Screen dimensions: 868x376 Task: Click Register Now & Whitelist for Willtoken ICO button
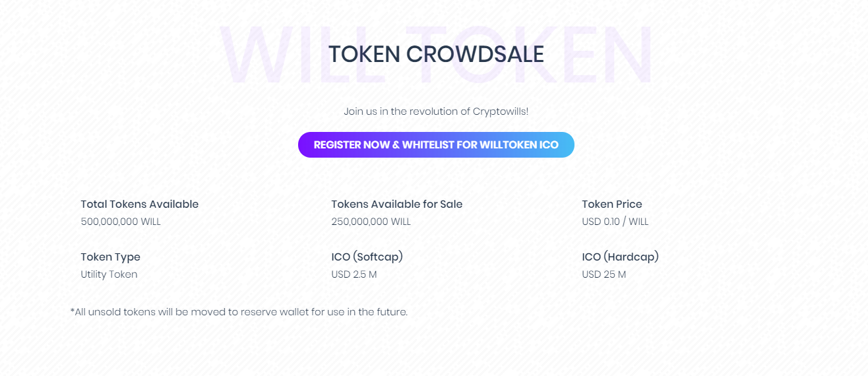[436, 144]
